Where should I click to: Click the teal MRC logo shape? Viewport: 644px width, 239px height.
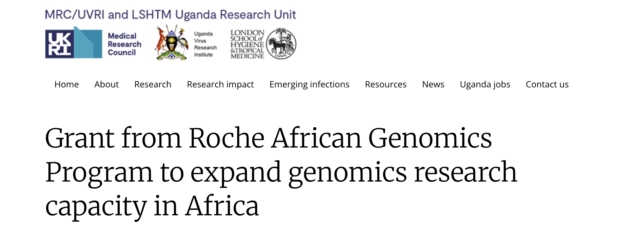pyautogui.click(x=88, y=44)
